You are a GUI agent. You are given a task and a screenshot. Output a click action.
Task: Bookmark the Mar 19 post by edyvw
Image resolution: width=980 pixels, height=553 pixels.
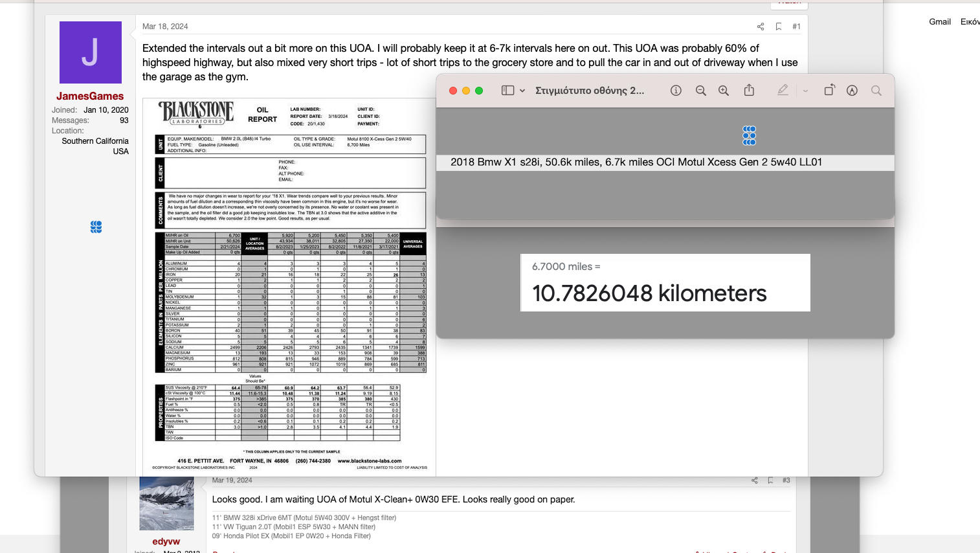[x=770, y=480]
